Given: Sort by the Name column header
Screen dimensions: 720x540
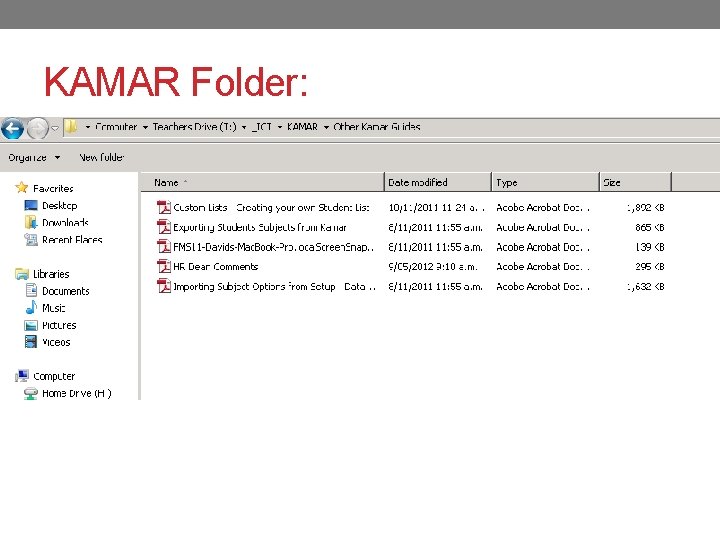Looking at the screenshot, I should point(262,182).
